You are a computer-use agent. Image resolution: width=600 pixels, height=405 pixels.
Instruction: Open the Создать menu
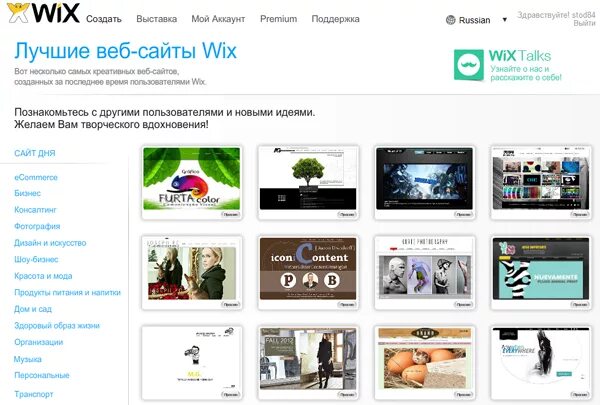(x=104, y=19)
